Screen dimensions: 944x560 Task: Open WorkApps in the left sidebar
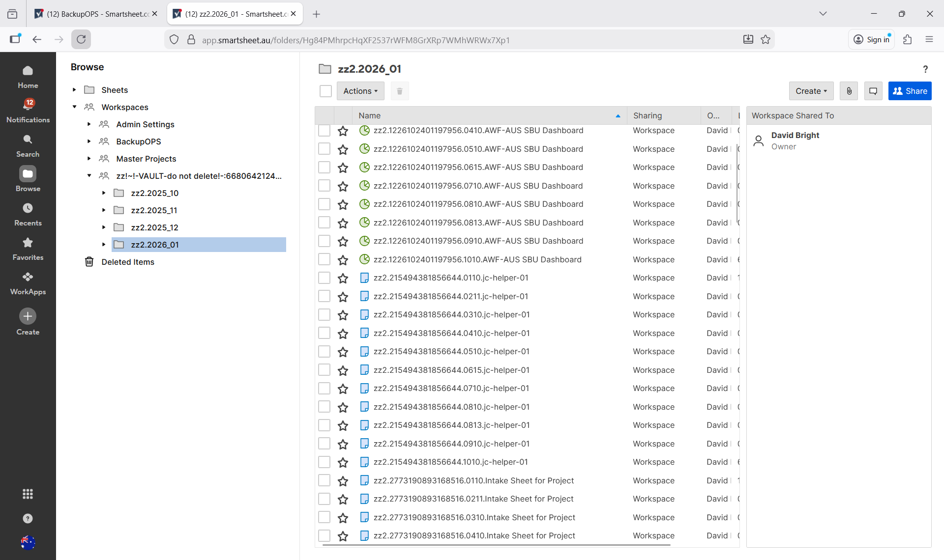[28, 283]
